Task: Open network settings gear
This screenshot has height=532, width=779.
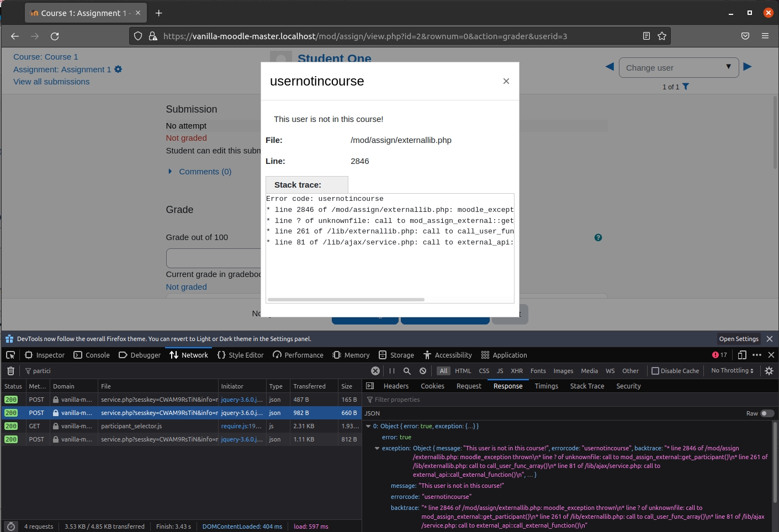Action: tap(769, 371)
